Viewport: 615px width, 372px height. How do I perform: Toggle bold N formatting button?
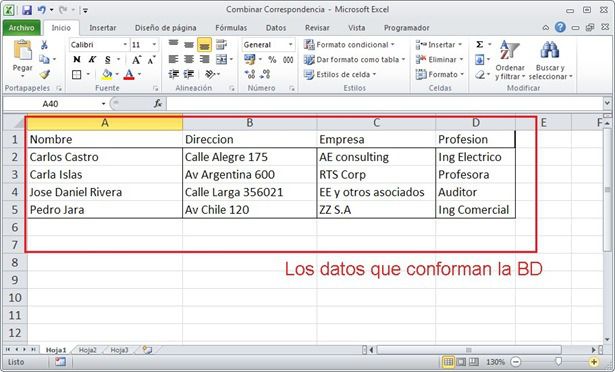pyautogui.click(x=77, y=60)
